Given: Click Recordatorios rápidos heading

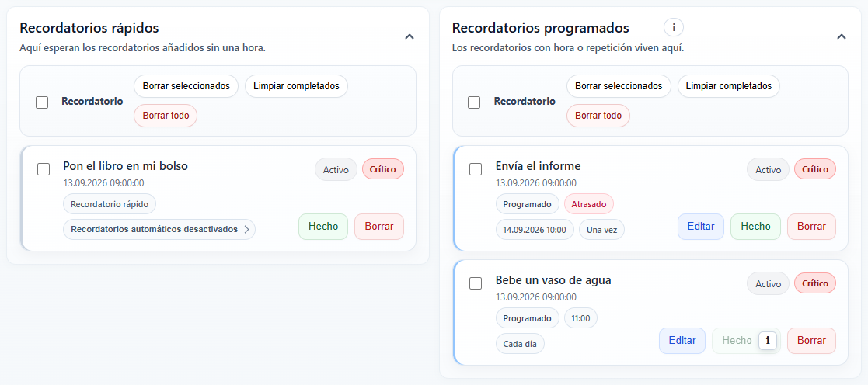Looking at the screenshot, I should 89,28.
